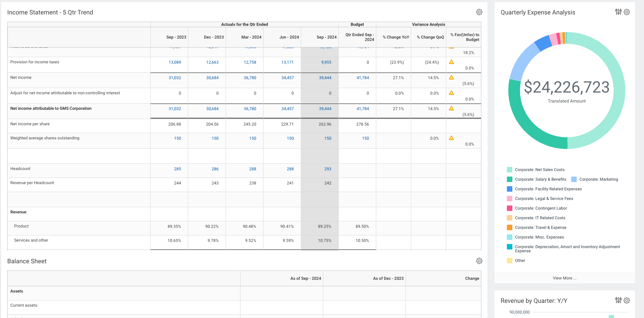The height and width of the screenshot is (318, 644).
Task: Click the % Change YoY column header
Action: tap(396, 37)
